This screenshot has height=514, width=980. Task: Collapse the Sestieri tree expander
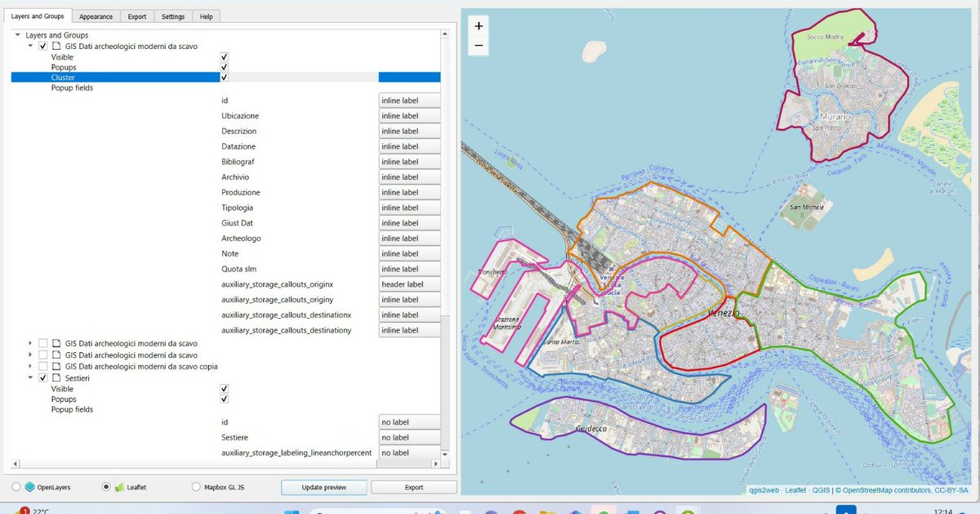(x=29, y=378)
